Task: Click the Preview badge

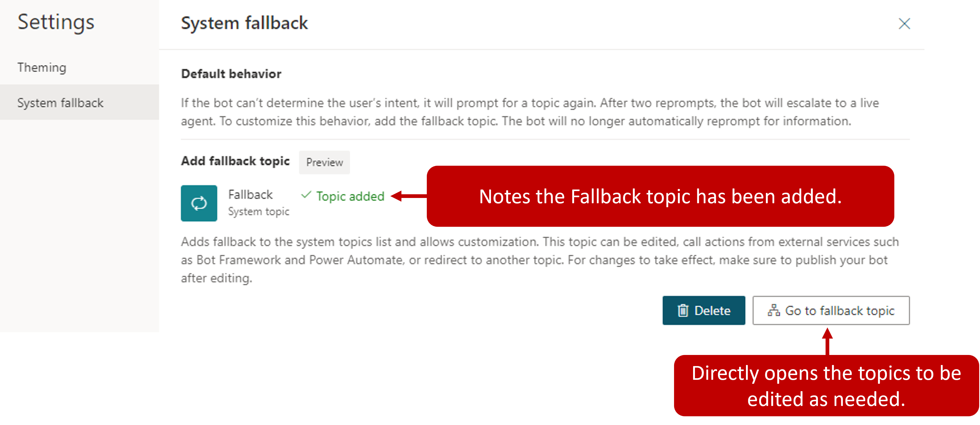Action: coord(324,162)
